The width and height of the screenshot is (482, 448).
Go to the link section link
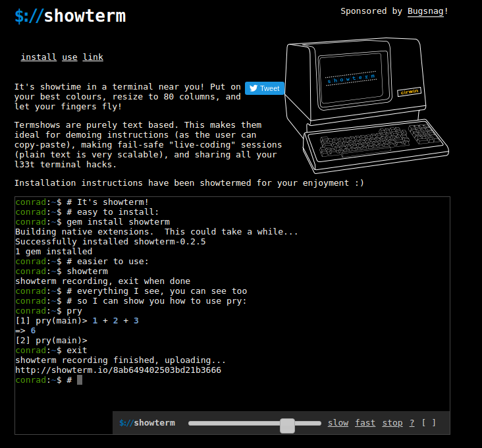93,57
